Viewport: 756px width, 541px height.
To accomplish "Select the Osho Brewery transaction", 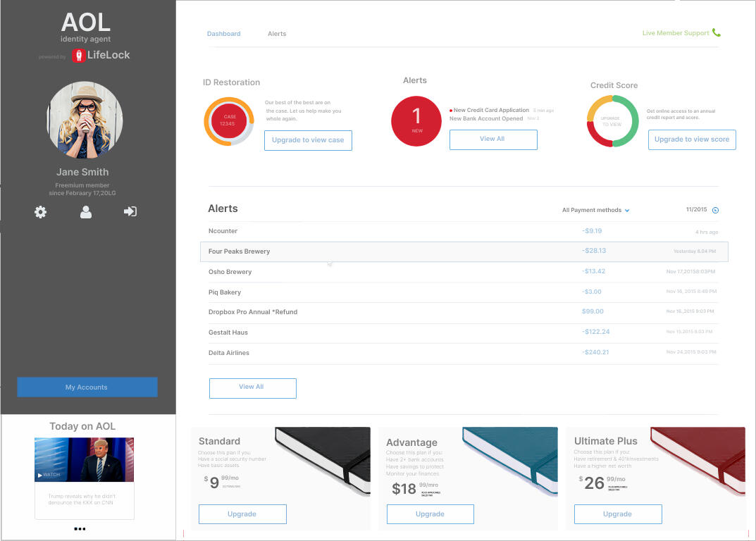I will tap(464, 272).
